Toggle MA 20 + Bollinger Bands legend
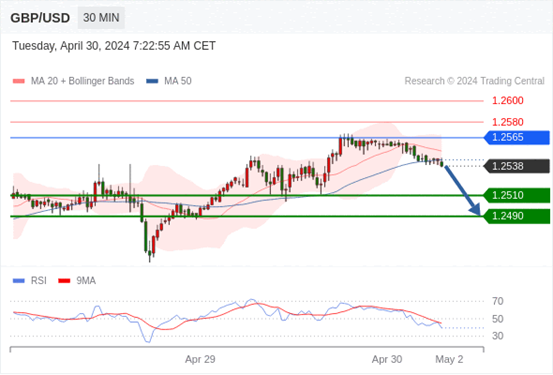The width and height of the screenshot is (553, 375). coord(73,81)
